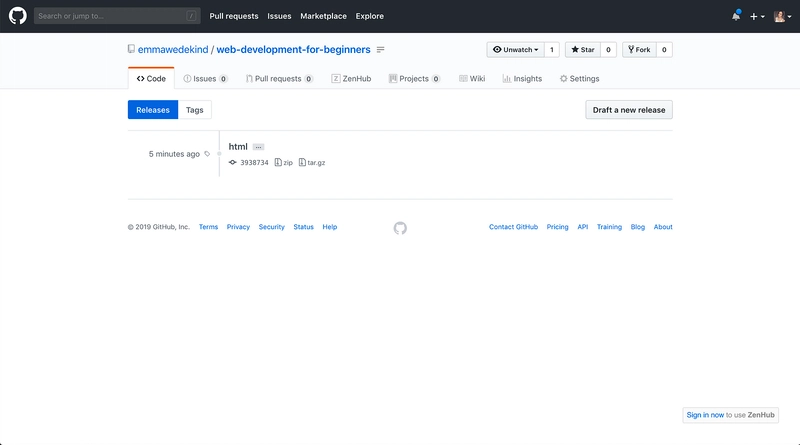Click Draft a new release
This screenshot has height=445, width=800.
point(629,110)
